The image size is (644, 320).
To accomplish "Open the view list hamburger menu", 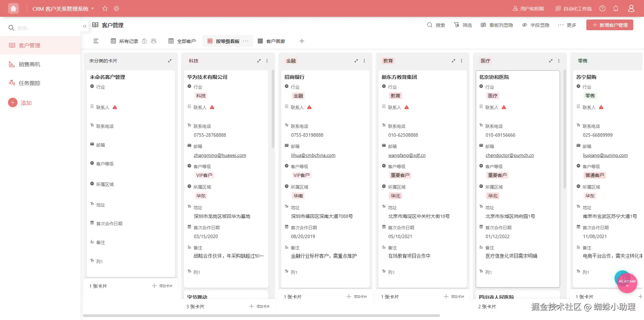I will point(96,41).
